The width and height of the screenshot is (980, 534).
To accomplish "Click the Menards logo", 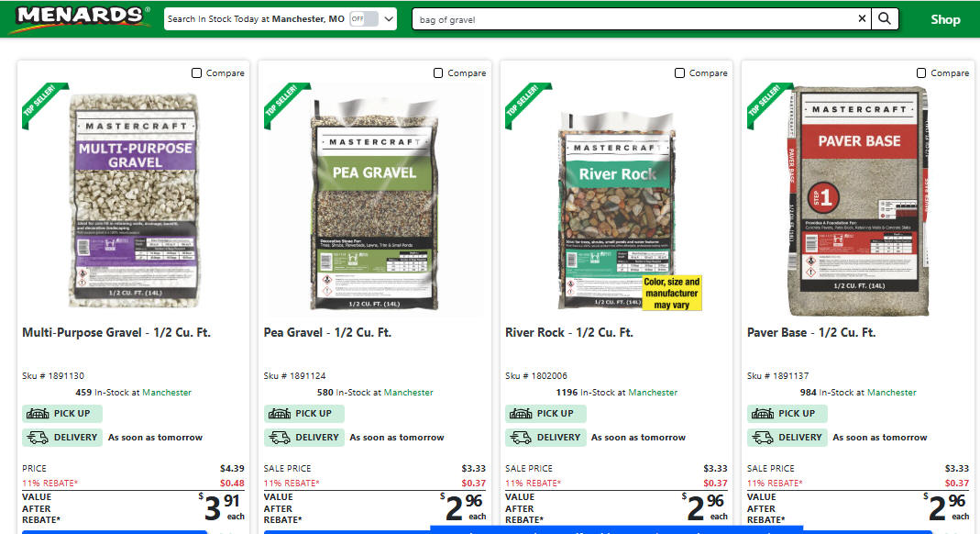I will (x=82, y=17).
